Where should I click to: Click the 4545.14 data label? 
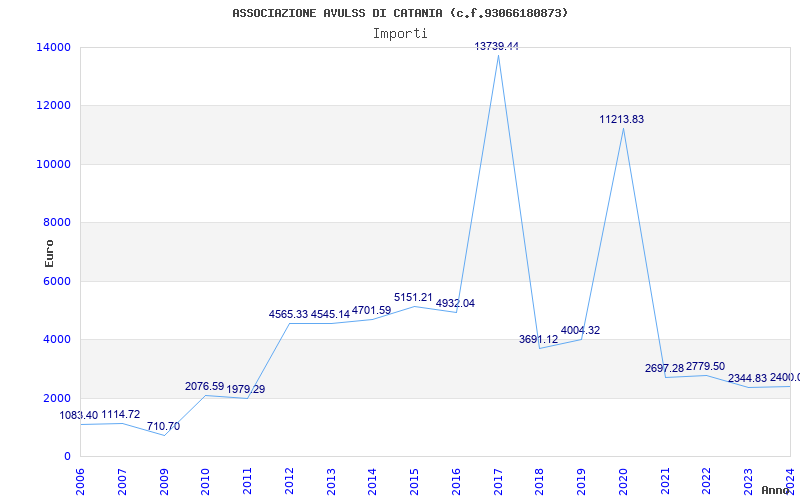pyautogui.click(x=330, y=314)
